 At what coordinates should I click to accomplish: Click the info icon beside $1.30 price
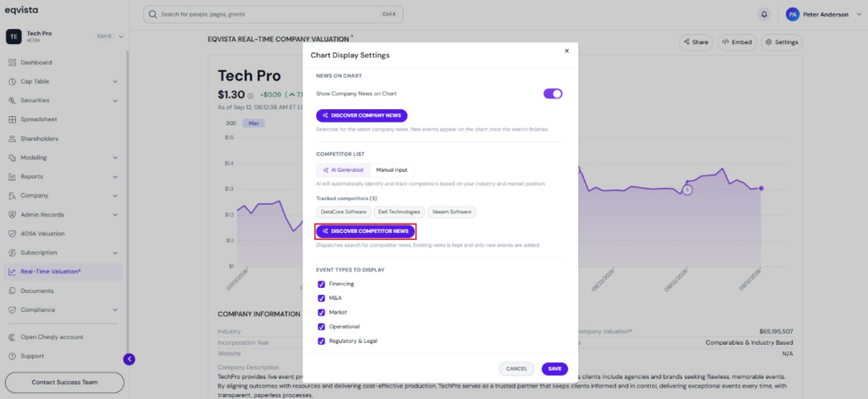click(250, 95)
